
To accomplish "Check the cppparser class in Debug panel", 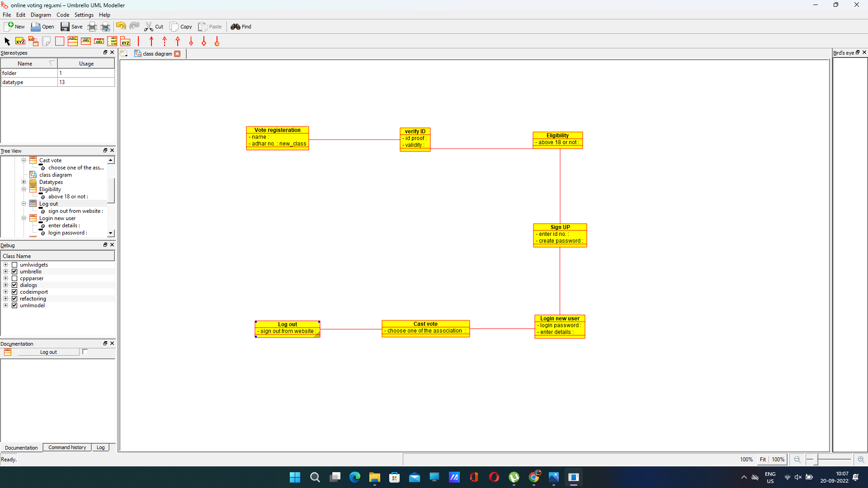I will coord(14,278).
